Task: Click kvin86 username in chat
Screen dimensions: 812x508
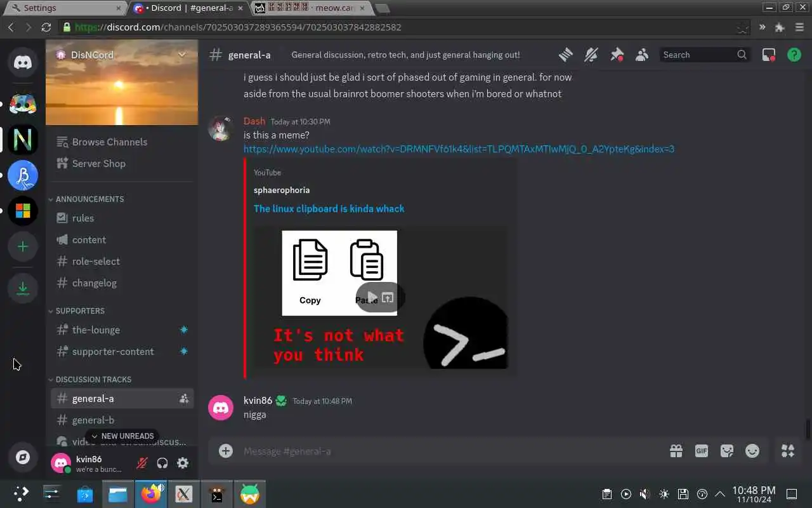Action: pos(258,401)
